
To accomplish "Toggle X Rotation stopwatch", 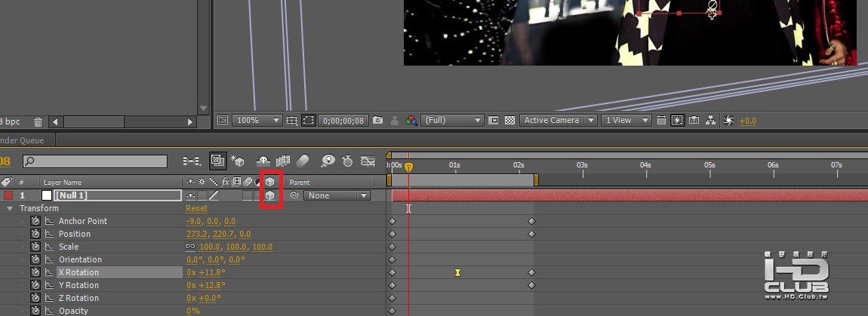I will (36, 272).
